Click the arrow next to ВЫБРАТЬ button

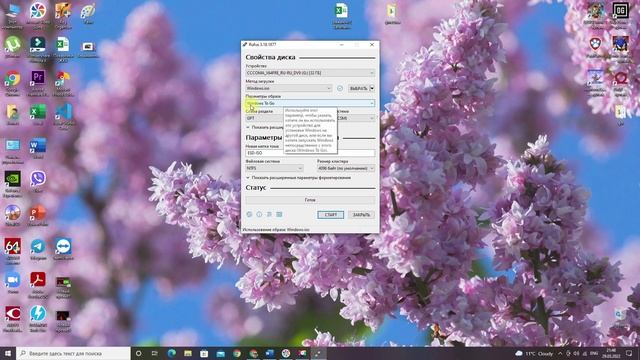pos(372,88)
